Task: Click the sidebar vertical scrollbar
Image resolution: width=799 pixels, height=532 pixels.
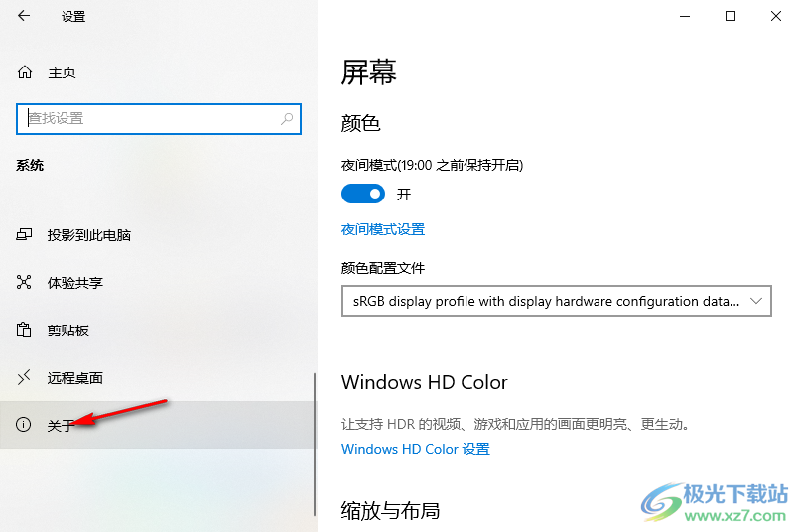Action: point(315,445)
